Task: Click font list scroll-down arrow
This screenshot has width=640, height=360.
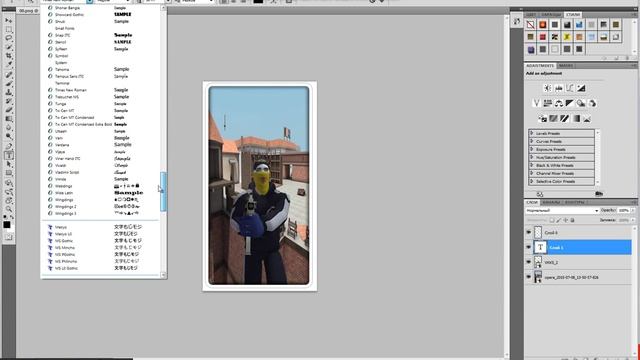Action: point(163,275)
